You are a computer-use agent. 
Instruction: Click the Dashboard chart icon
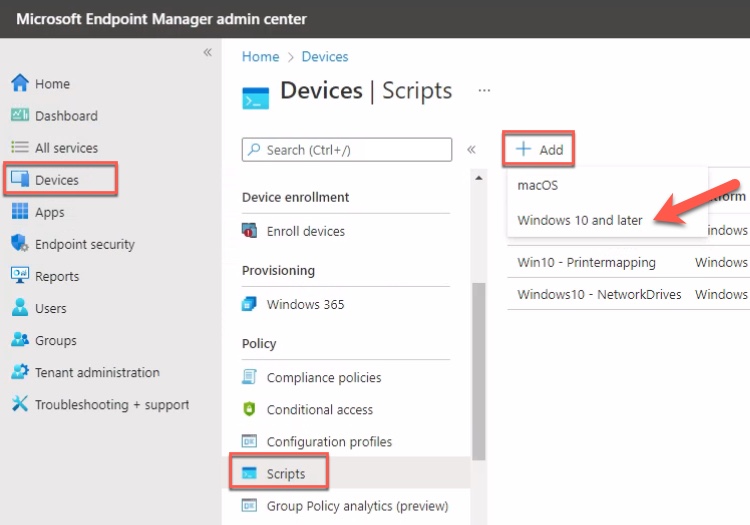(x=20, y=115)
